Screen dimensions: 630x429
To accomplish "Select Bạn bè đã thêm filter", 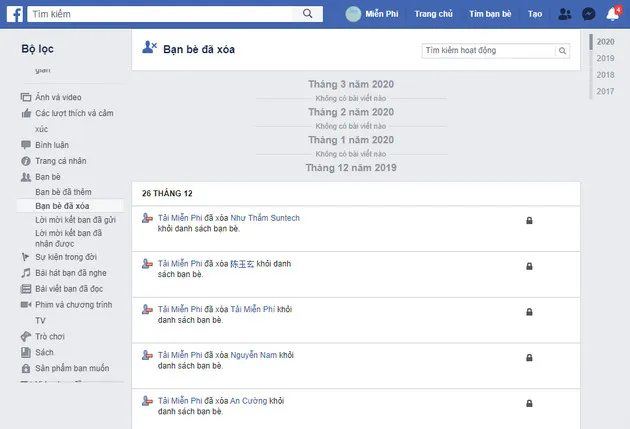I will [x=63, y=192].
